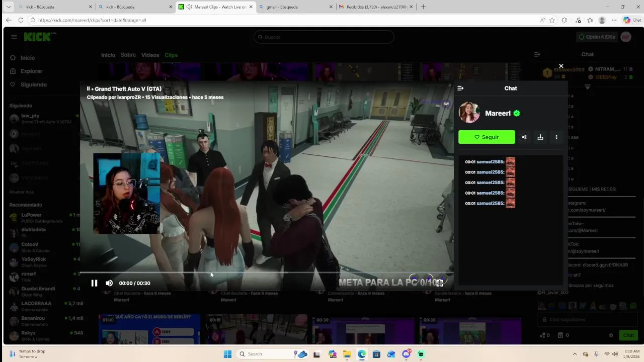Open Inicio in the left sidebar
Screen dimensions: 644x362
pos(28,58)
